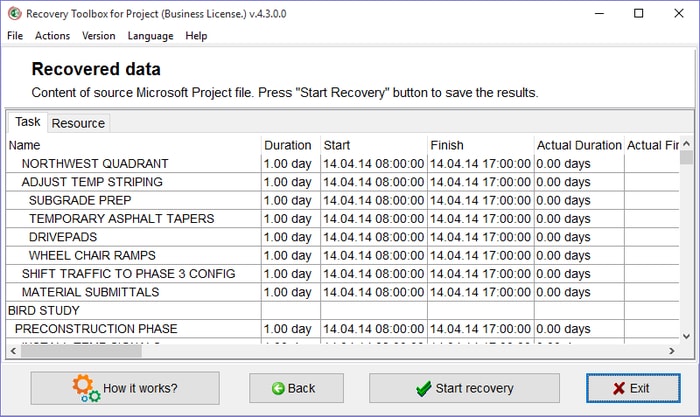Click the scroll right arrow of the table
This screenshot has width=700, height=417.
click(672, 351)
